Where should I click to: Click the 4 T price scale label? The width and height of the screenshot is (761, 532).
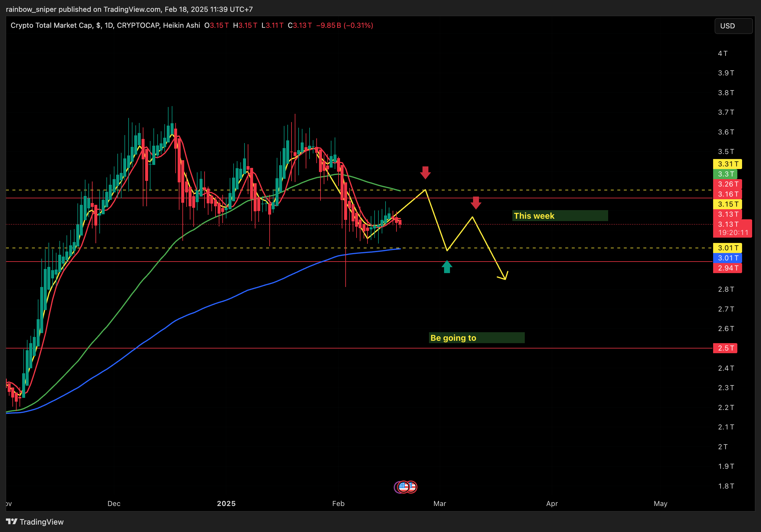pyautogui.click(x=723, y=53)
